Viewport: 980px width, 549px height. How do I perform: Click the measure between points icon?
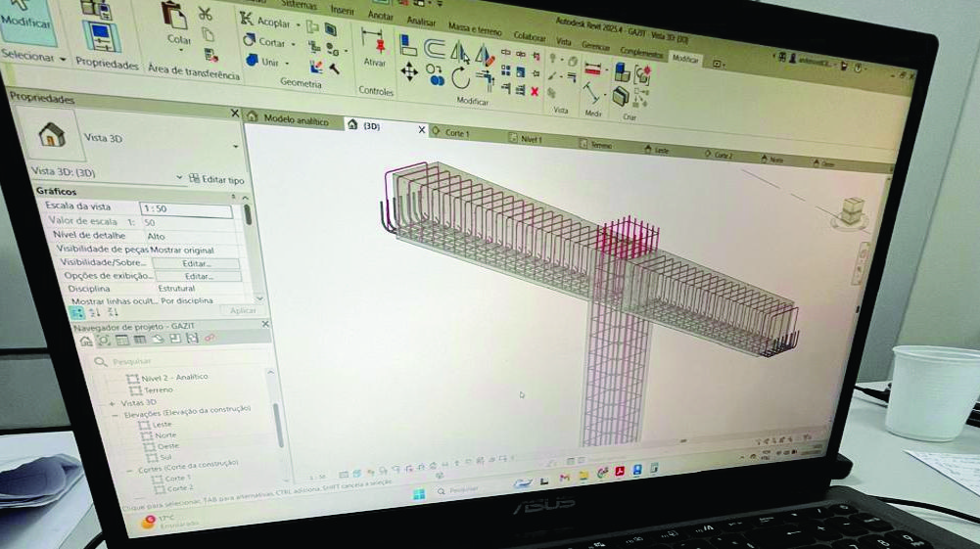click(590, 93)
